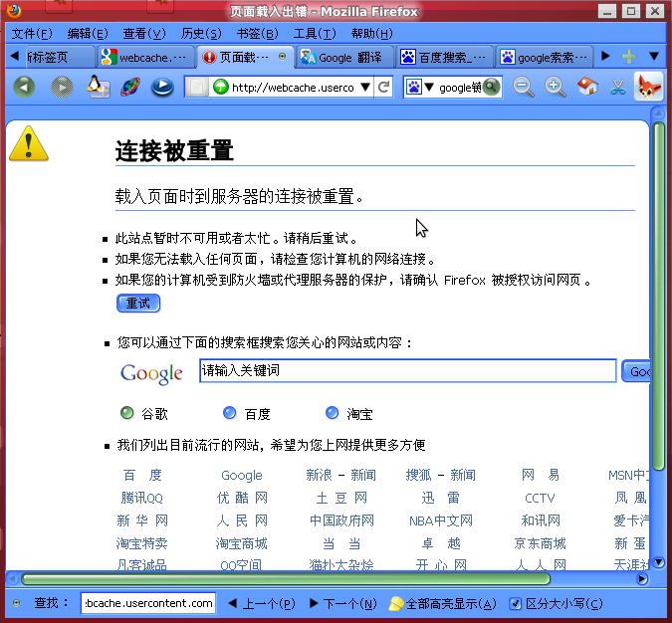Click the 请输入关键词 search field
The width and height of the screenshot is (672, 623).
coord(407,371)
